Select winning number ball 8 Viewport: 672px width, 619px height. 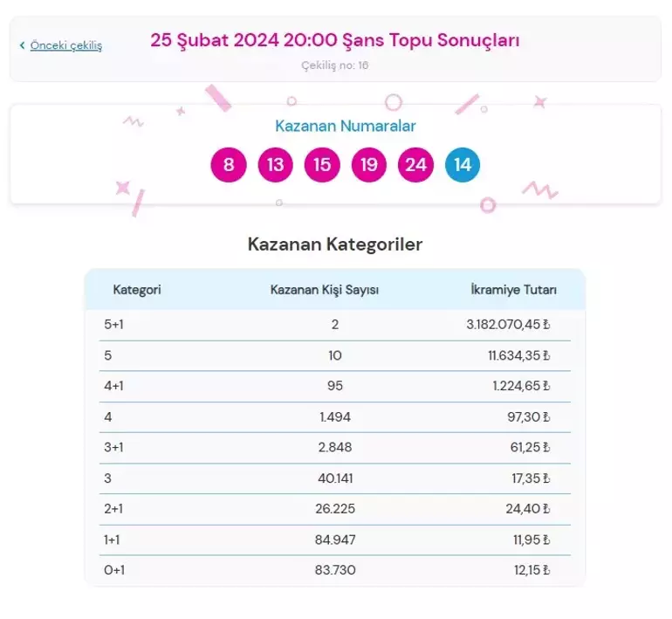[229, 165]
